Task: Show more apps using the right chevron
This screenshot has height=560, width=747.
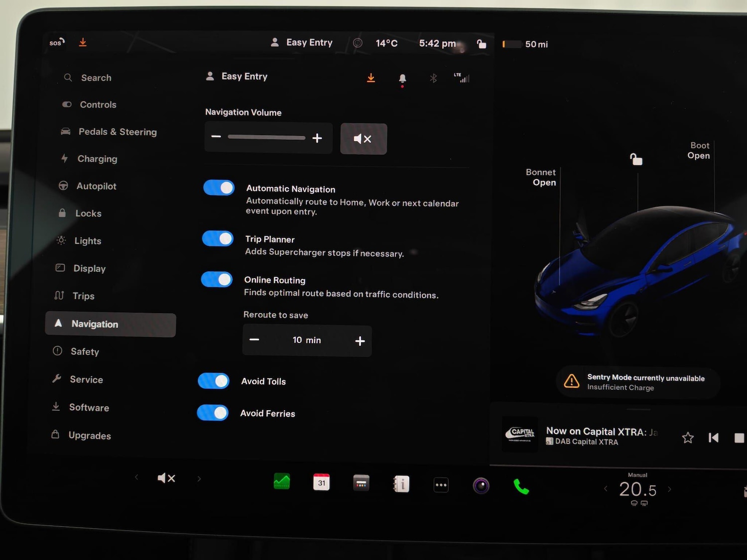Action: (199, 478)
